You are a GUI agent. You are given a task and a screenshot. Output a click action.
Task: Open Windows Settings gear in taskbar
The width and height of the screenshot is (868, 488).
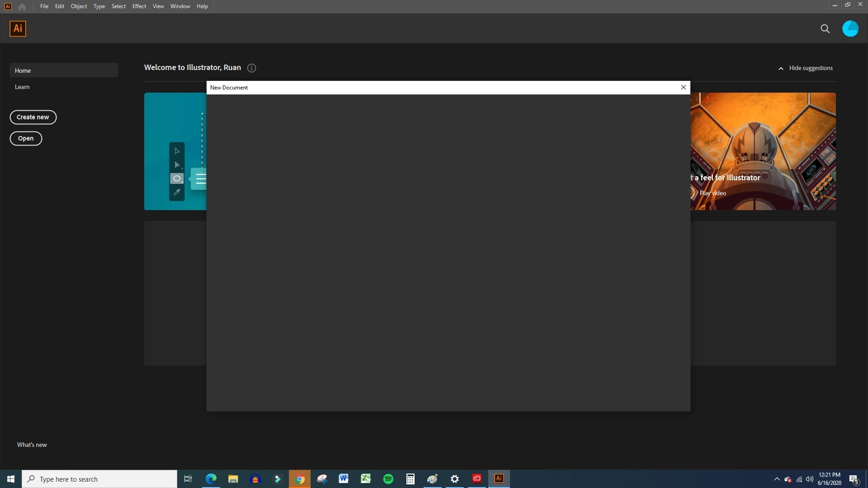[455, 479]
